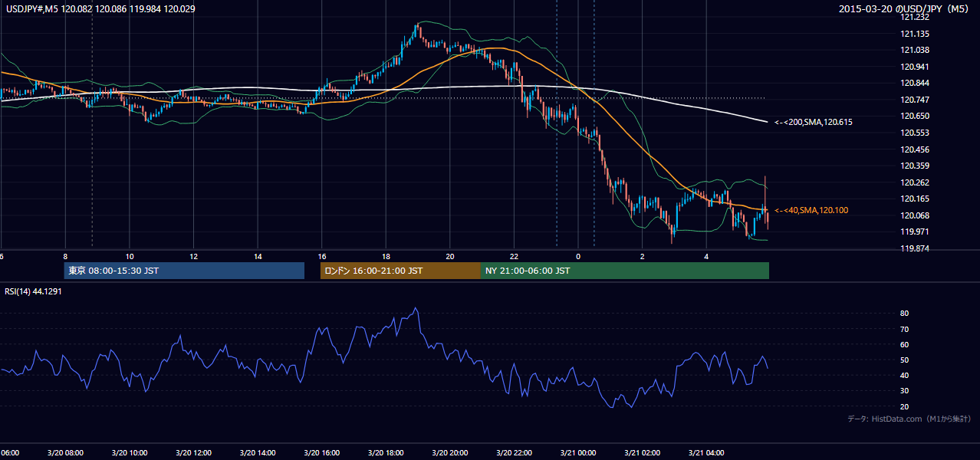Click the 3/20 14:00 time label
This screenshot has width=980, height=460.
pyautogui.click(x=258, y=453)
